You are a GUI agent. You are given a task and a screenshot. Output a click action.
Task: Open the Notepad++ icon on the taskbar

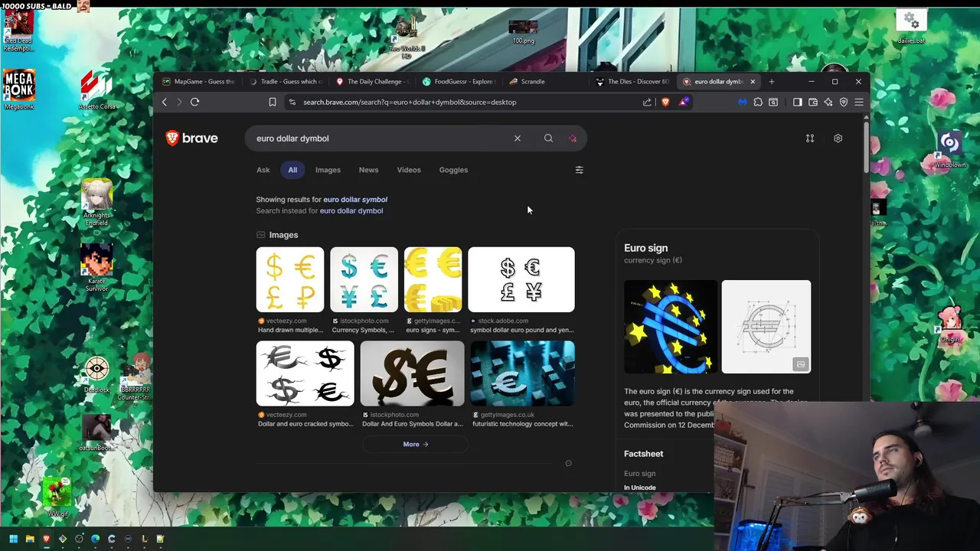pos(160,539)
